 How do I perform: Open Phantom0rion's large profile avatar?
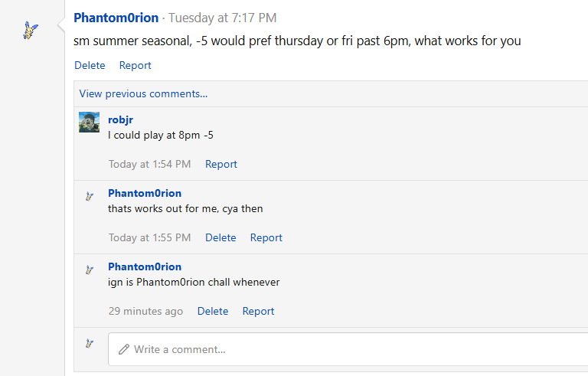(31, 31)
